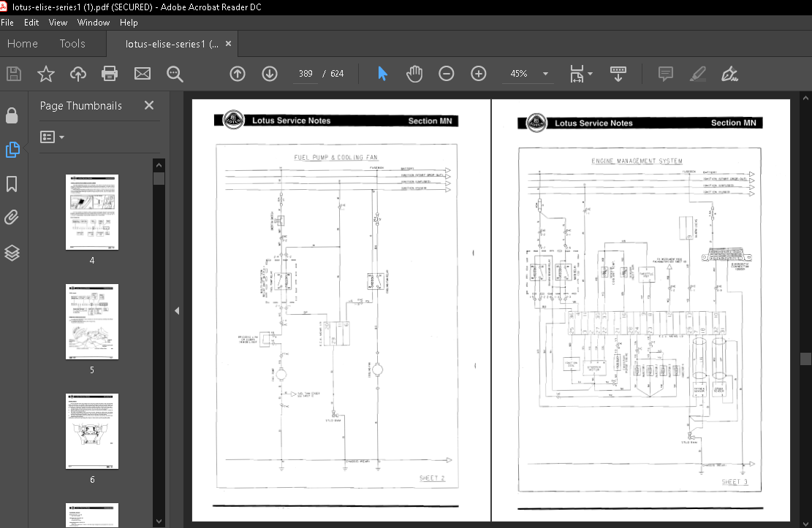Image resolution: width=812 pixels, height=528 pixels.
Task: Click the Save file icon
Action: tap(14, 74)
